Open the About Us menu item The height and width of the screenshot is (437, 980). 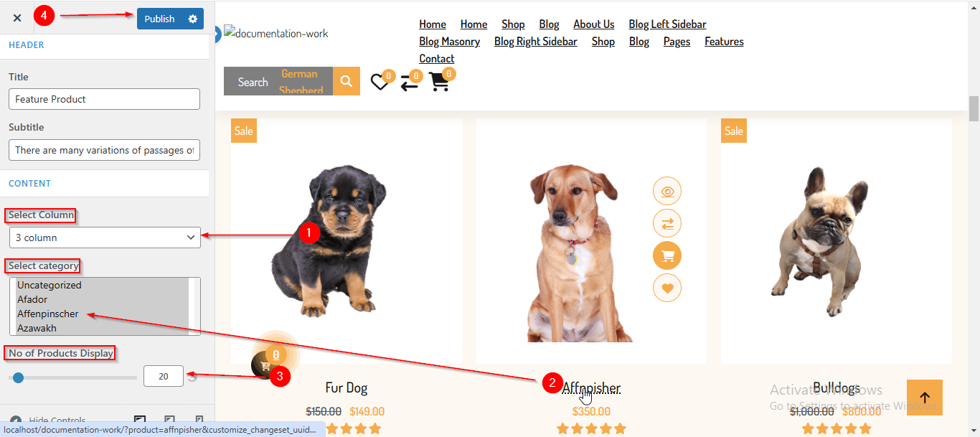(x=594, y=24)
